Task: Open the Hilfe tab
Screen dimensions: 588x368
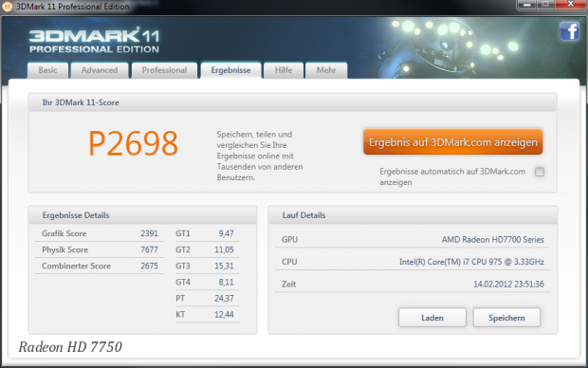Action: click(284, 70)
